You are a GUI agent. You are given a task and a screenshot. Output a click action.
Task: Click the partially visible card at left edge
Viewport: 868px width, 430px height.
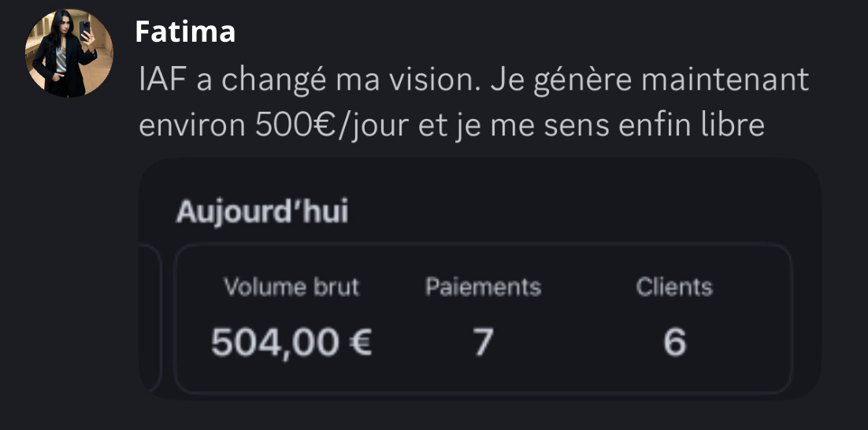click(150, 318)
